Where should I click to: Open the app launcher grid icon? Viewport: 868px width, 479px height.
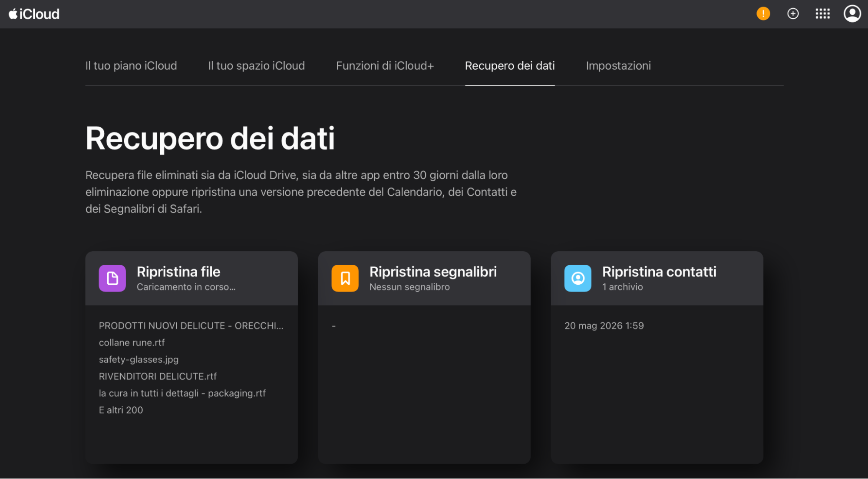tap(822, 13)
